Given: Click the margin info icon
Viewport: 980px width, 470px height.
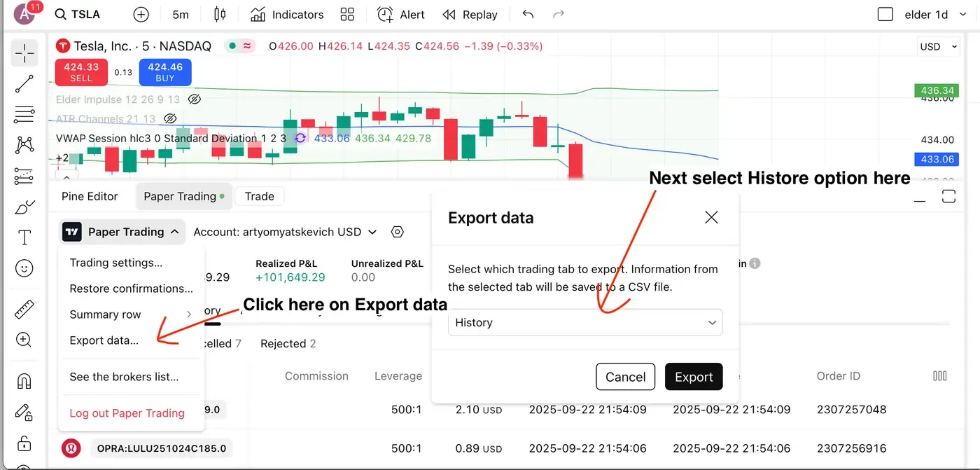Looking at the screenshot, I should tap(755, 263).
